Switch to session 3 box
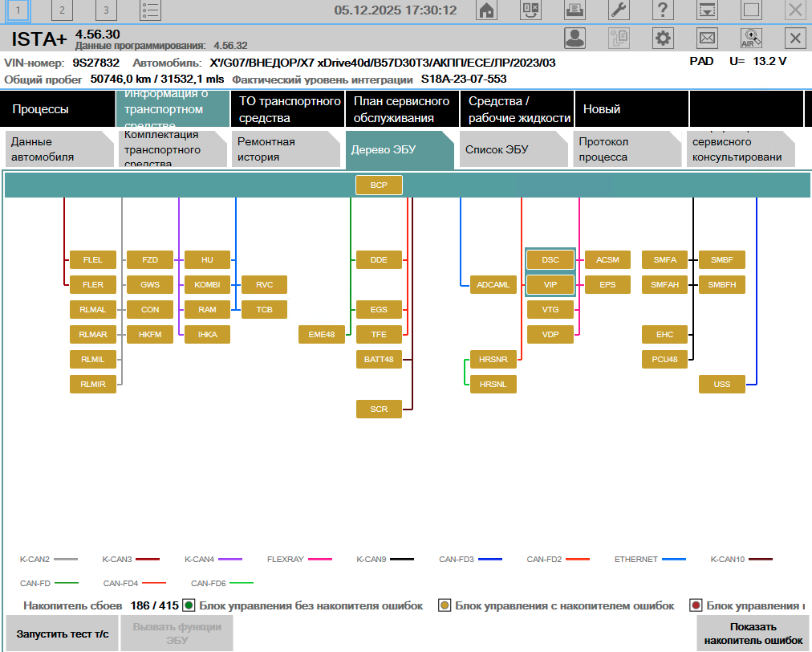This screenshot has height=652, width=812. (106, 10)
